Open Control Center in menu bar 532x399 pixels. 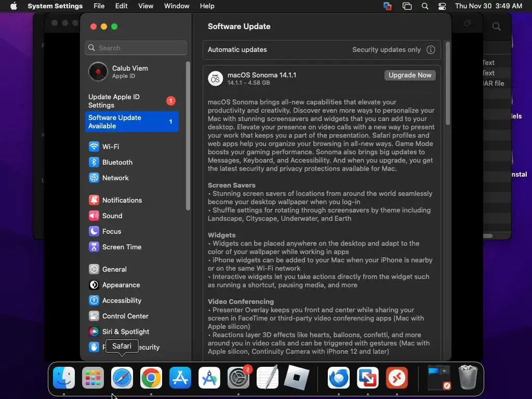coord(442,6)
